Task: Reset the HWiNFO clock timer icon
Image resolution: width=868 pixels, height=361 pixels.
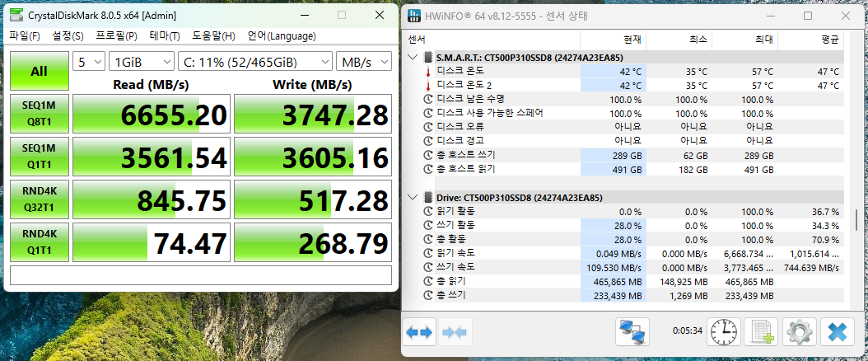Action: click(x=724, y=332)
